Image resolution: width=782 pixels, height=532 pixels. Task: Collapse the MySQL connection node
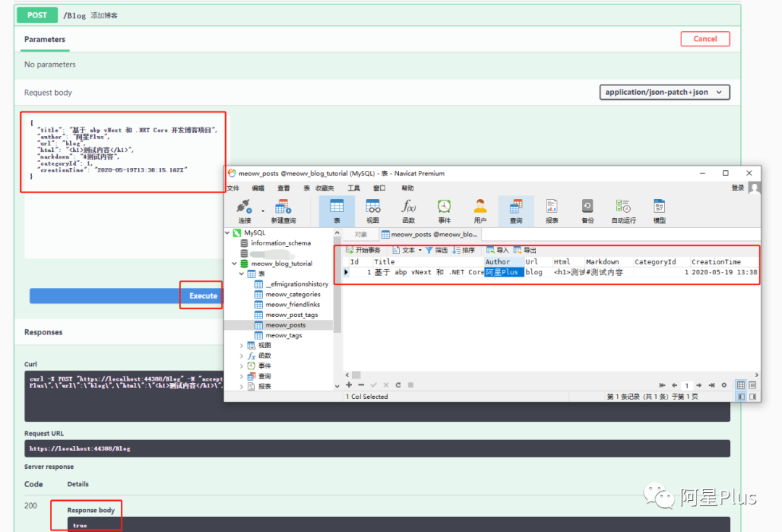227,233
